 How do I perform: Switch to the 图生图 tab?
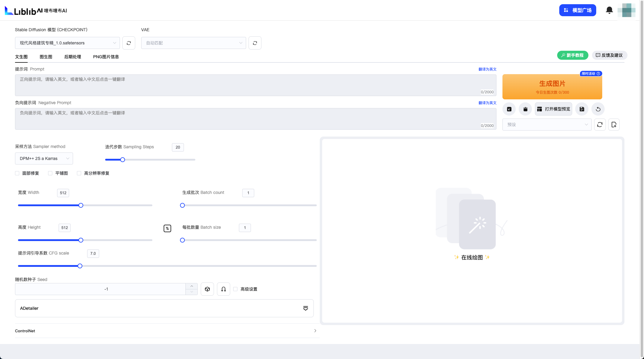click(46, 57)
